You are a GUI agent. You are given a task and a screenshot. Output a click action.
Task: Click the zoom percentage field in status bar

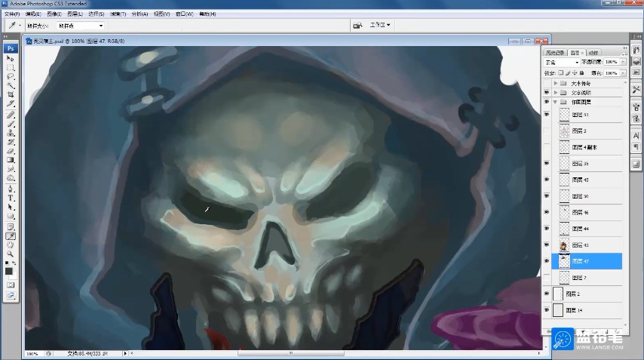pos(34,353)
